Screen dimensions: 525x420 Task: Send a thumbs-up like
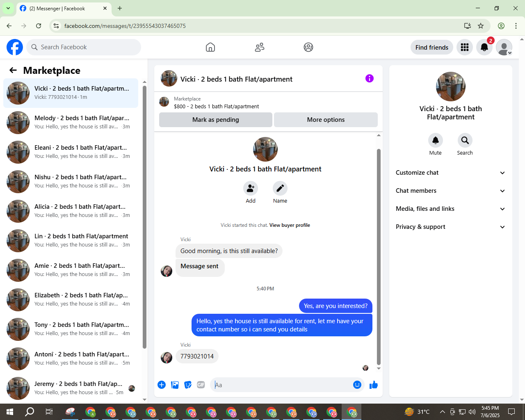pyautogui.click(x=374, y=385)
